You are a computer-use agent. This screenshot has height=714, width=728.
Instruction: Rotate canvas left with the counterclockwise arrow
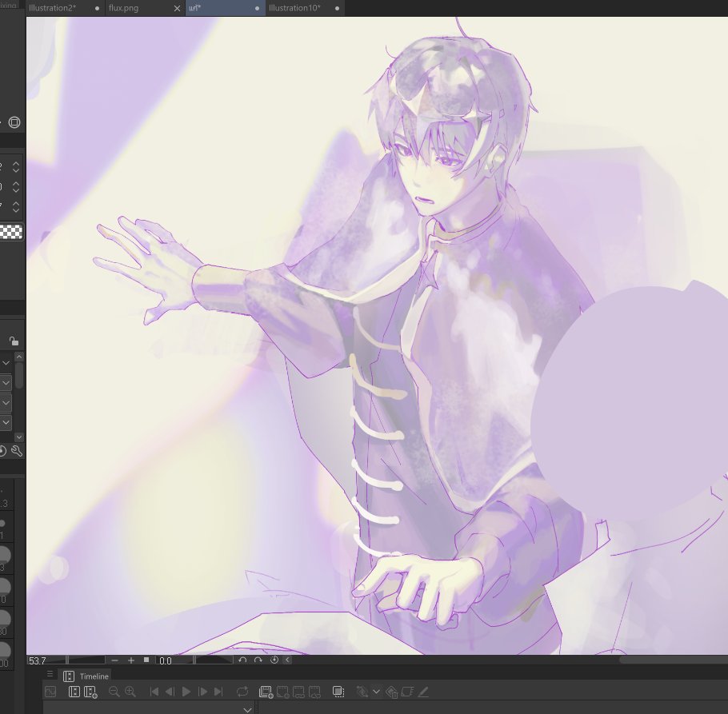click(x=242, y=660)
